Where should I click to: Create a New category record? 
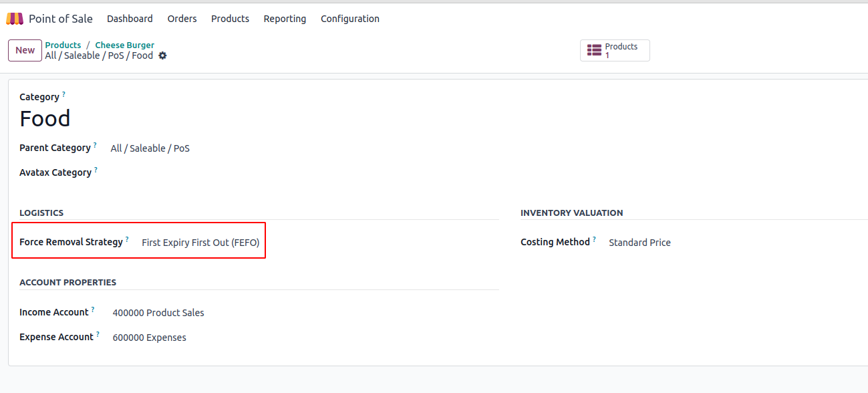coord(25,50)
